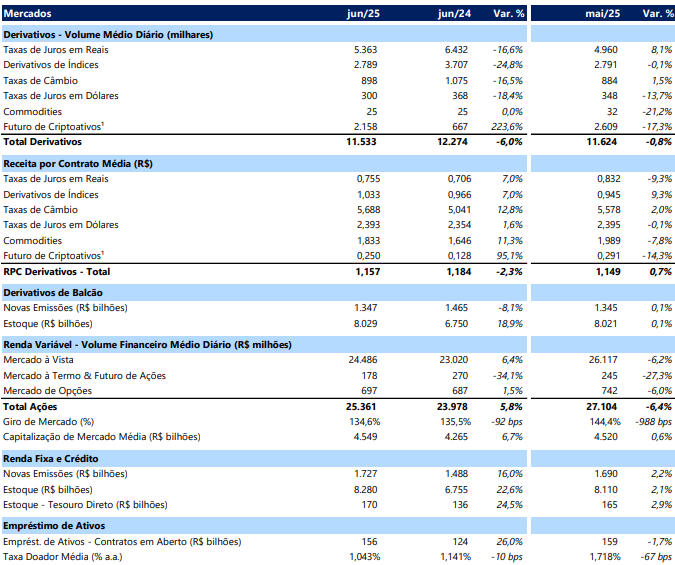Image resolution: width=675 pixels, height=565 pixels.
Task: Click the variation -24,8%
Action: point(508,65)
